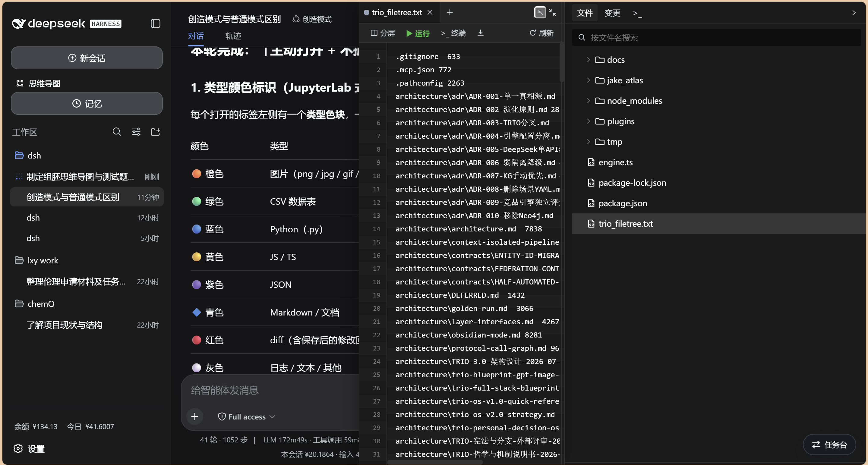Click the shrink editor collapse icon
The image size is (868, 465).
pyautogui.click(x=552, y=12)
